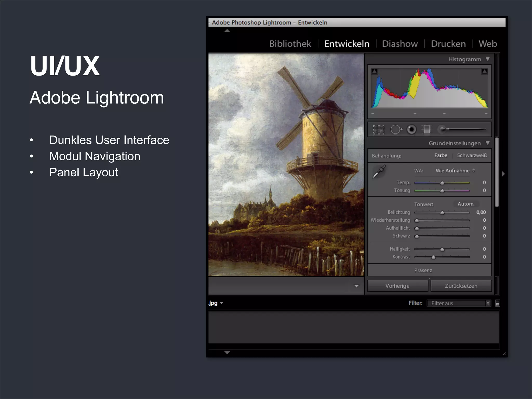Adjust the Schwarz slider handle

[417, 236]
